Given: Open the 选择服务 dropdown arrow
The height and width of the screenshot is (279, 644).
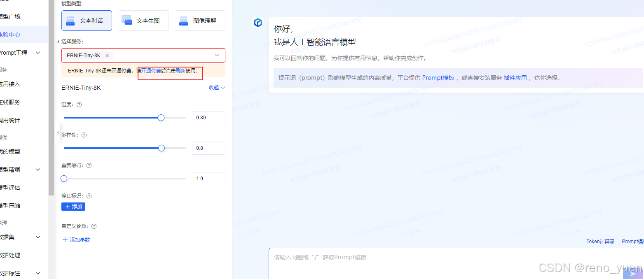Looking at the screenshot, I should (217, 55).
